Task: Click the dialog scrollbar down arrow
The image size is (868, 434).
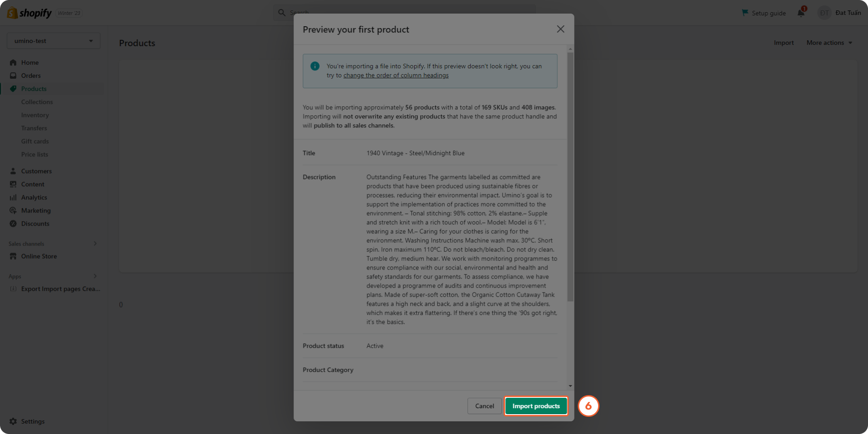Action: click(570, 386)
